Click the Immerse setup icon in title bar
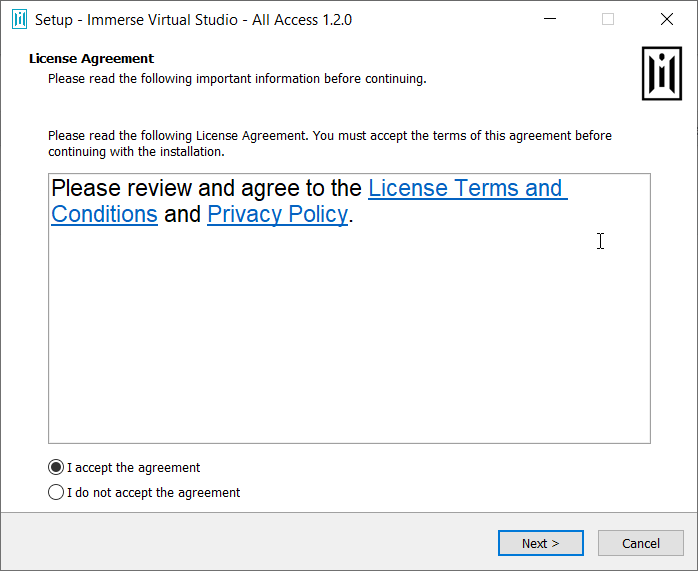 [x=19, y=19]
